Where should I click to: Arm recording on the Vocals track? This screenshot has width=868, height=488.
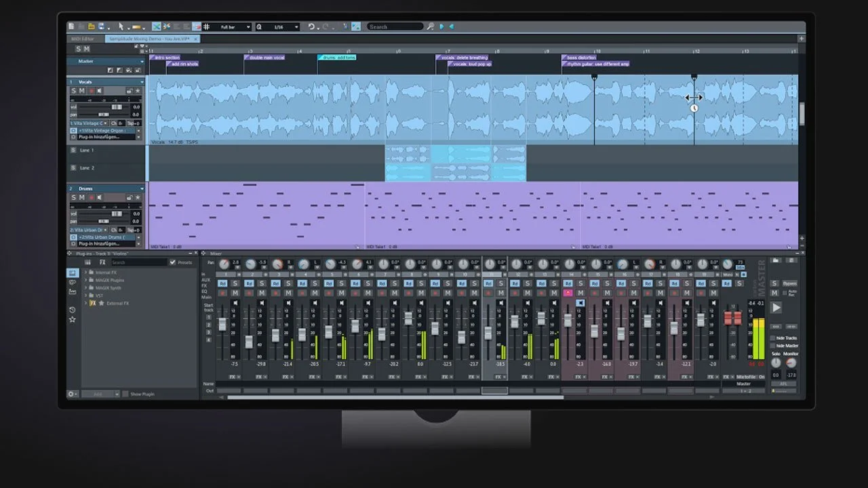[x=92, y=91]
